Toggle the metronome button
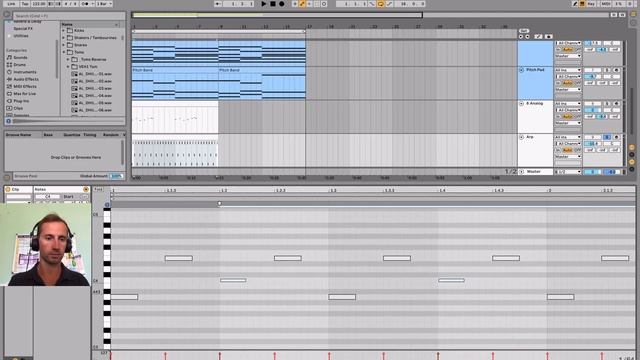Screen dimensions: 640x360 85,4
